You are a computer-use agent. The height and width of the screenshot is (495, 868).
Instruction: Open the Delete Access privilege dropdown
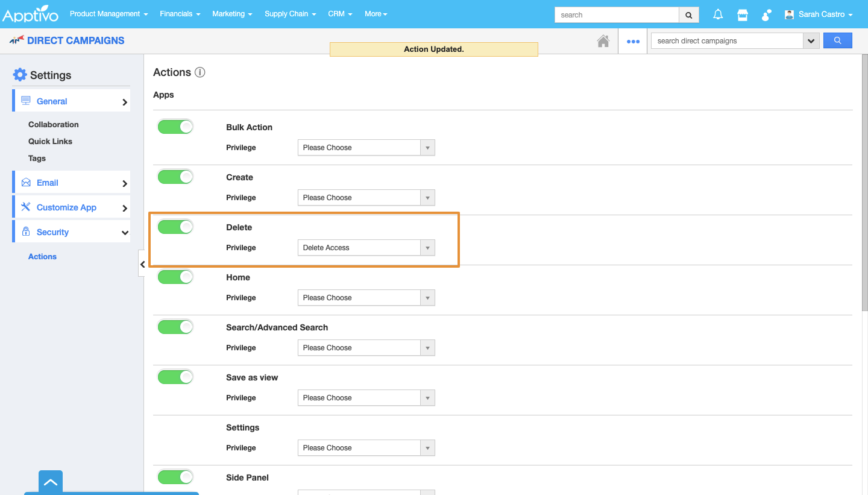pyautogui.click(x=366, y=248)
